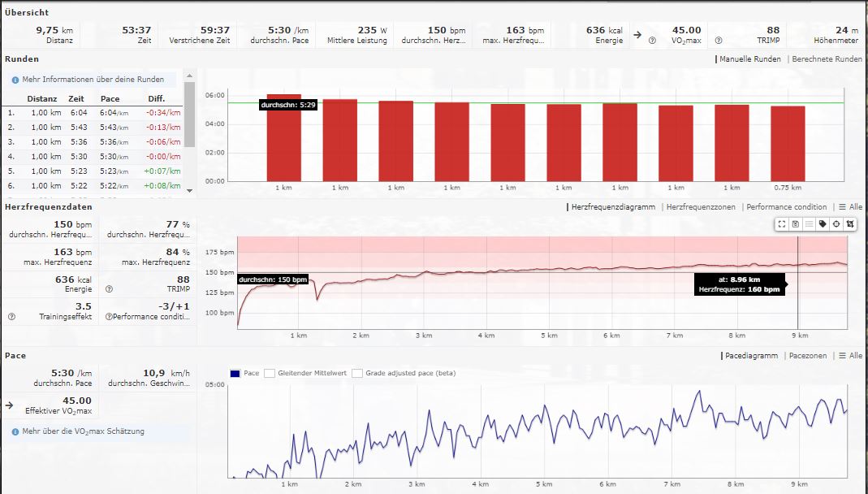Click the info icon beside VO2max Schätzung

click(15, 431)
